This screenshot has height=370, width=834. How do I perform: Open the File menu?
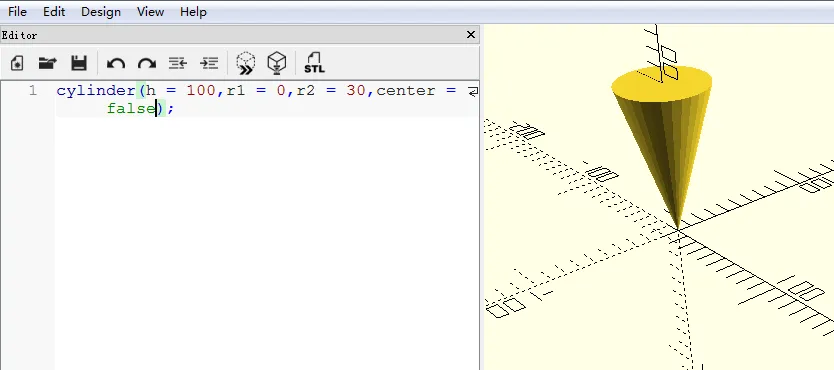(17, 12)
